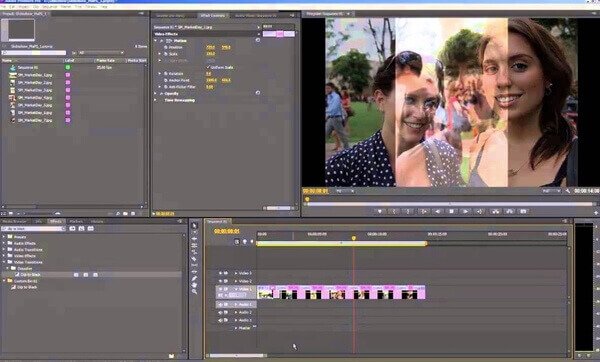This screenshot has width=600, height=362.
Task: Select Sequence 01 in Project panel
Action: 28,67
